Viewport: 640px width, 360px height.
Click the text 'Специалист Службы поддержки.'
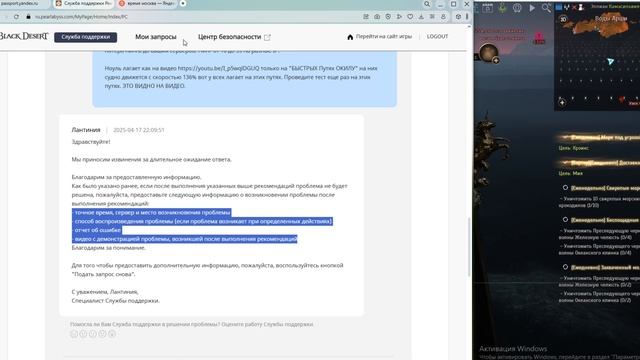[116, 301]
